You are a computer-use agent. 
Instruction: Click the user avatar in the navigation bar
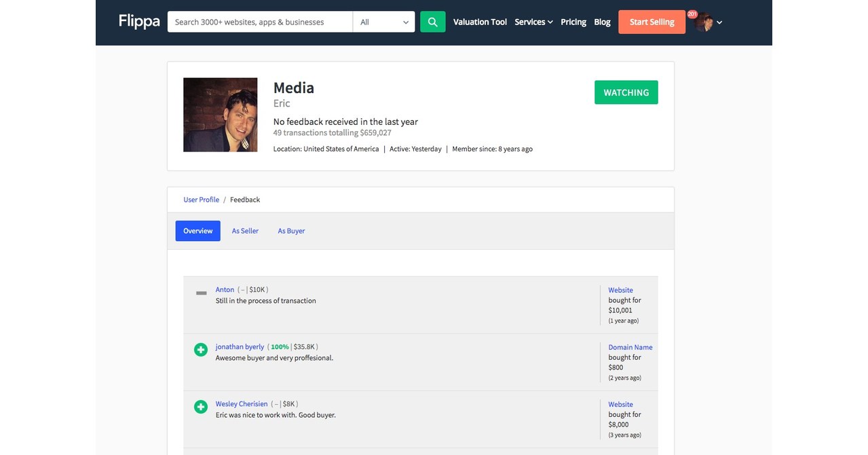point(704,22)
